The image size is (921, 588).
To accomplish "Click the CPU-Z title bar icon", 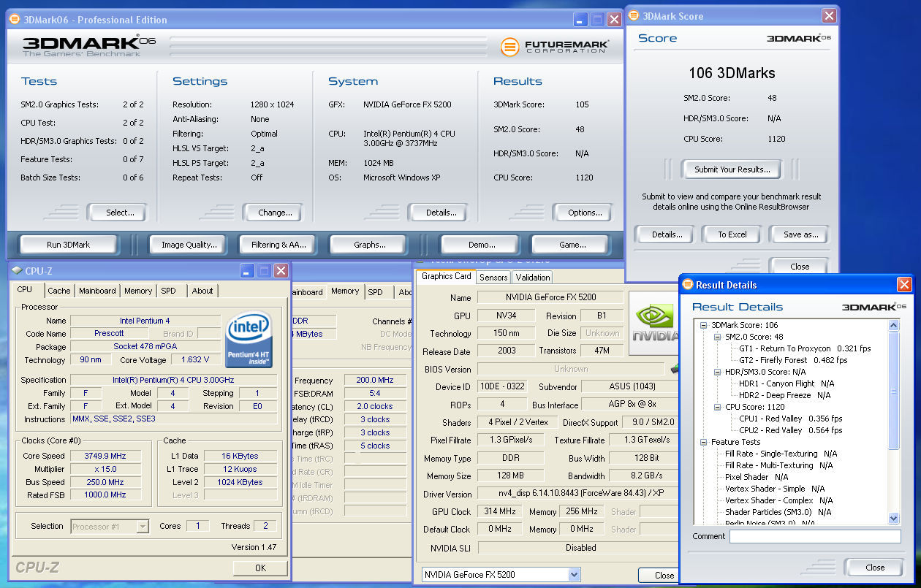I will [x=17, y=271].
